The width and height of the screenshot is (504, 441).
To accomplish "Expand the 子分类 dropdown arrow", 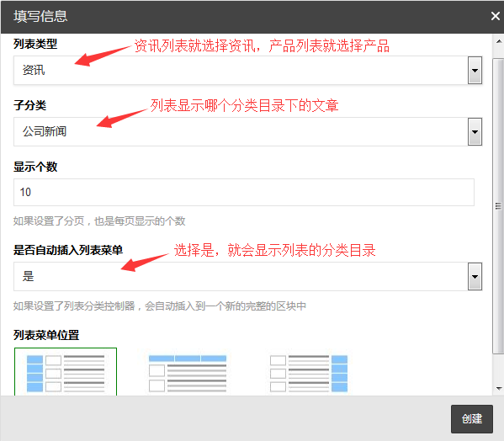I will [475, 132].
